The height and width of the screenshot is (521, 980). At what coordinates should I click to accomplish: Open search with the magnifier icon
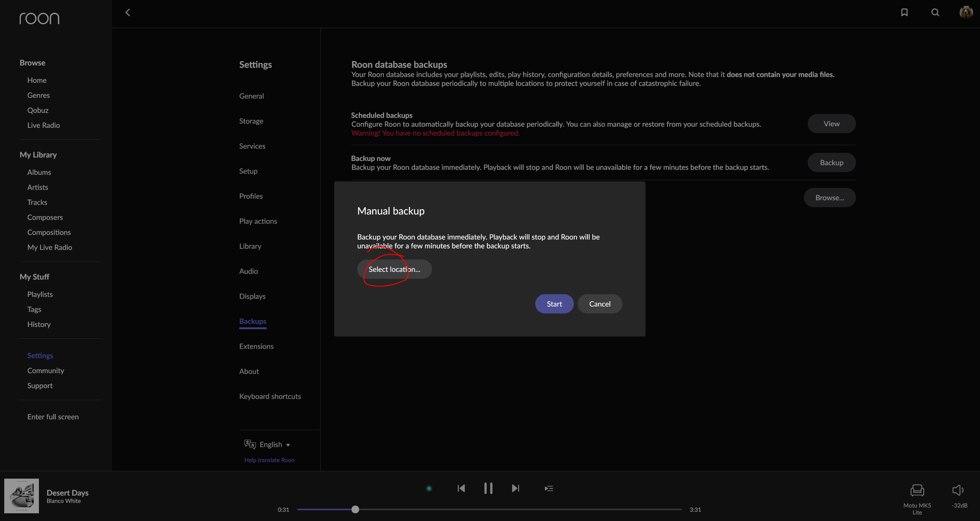[x=935, y=13]
